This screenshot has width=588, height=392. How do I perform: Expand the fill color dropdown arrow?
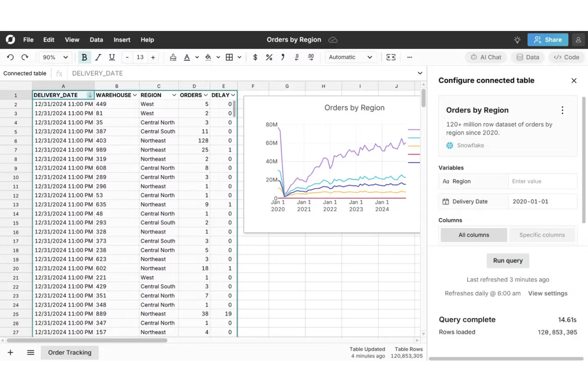[218, 57]
